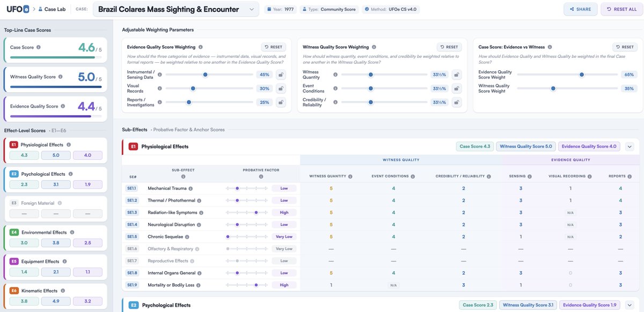
Task: Show info for Physiological Effects sidebar card
Action: tap(68, 145)
